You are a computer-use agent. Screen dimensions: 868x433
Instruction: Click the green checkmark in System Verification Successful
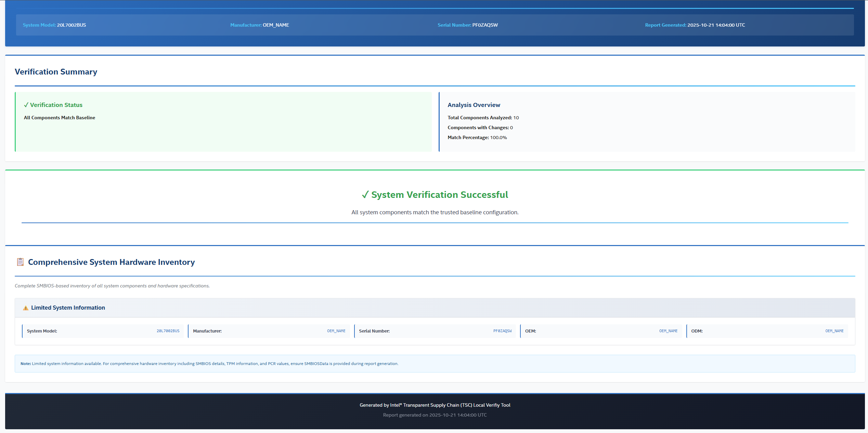(365, 195)
